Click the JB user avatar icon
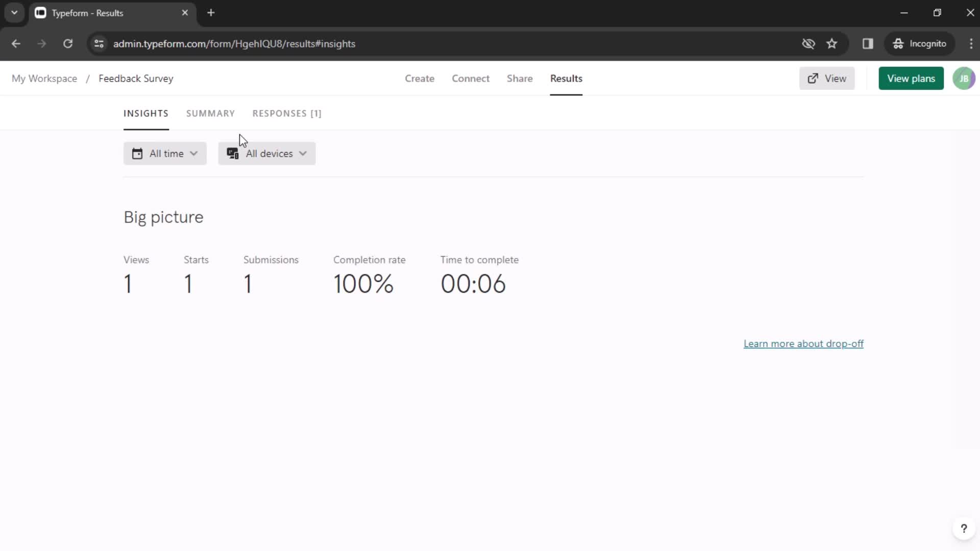The height and width of the screenshot is (551, 980). pyautogui.click(x=964, y=79)
